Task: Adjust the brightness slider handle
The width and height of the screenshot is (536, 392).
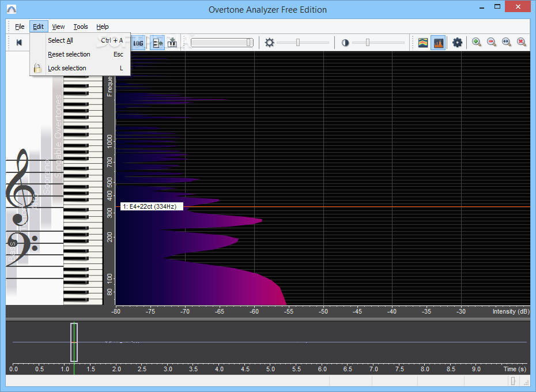Action: pos(298,43)
